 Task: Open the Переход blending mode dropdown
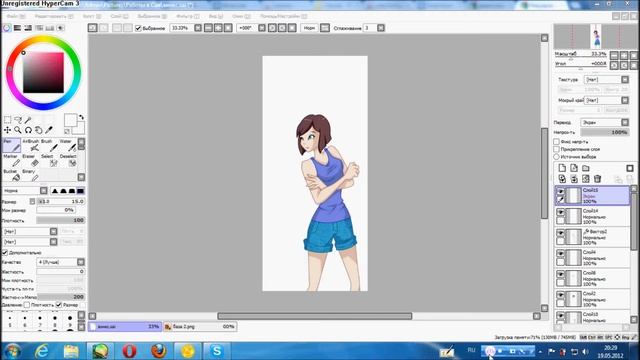[x=605, y=122]
